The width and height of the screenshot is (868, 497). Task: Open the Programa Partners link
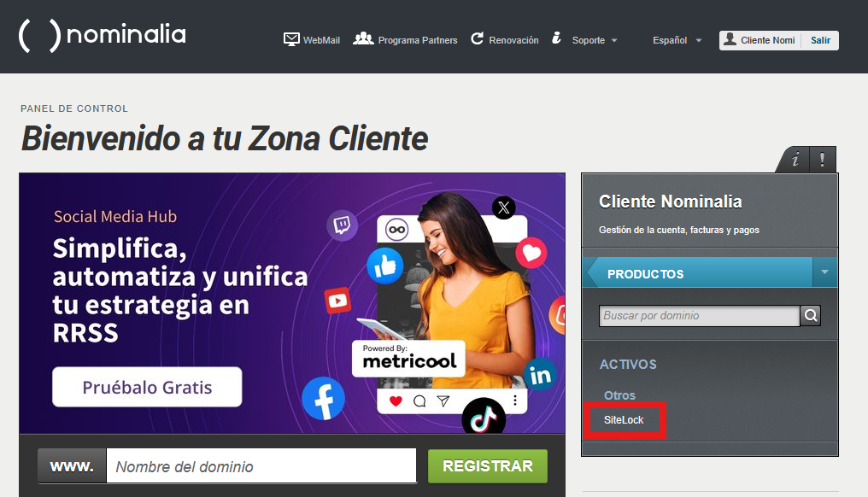(418, 40)
